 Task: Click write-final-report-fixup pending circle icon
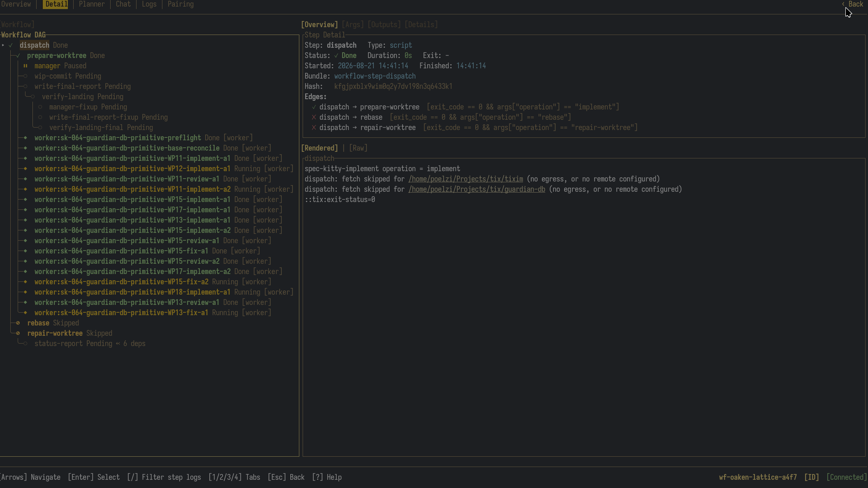[x=40, y=117]
